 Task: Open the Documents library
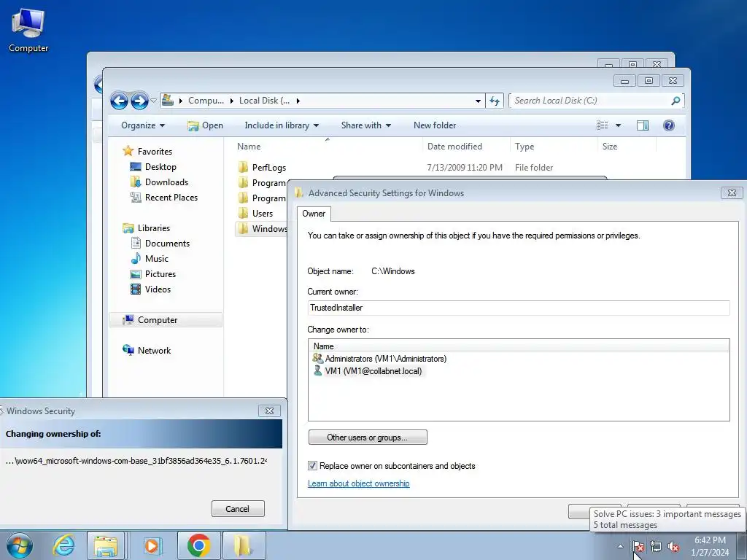(167, 244)
